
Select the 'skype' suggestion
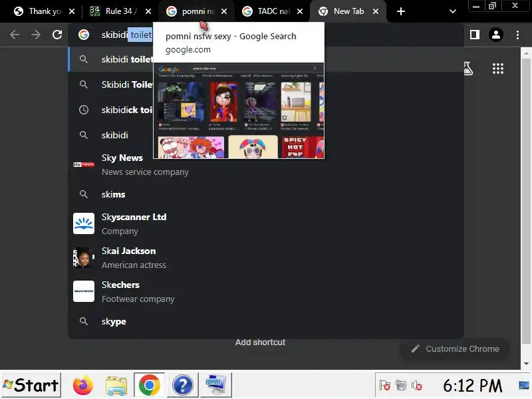click(266, 321)
